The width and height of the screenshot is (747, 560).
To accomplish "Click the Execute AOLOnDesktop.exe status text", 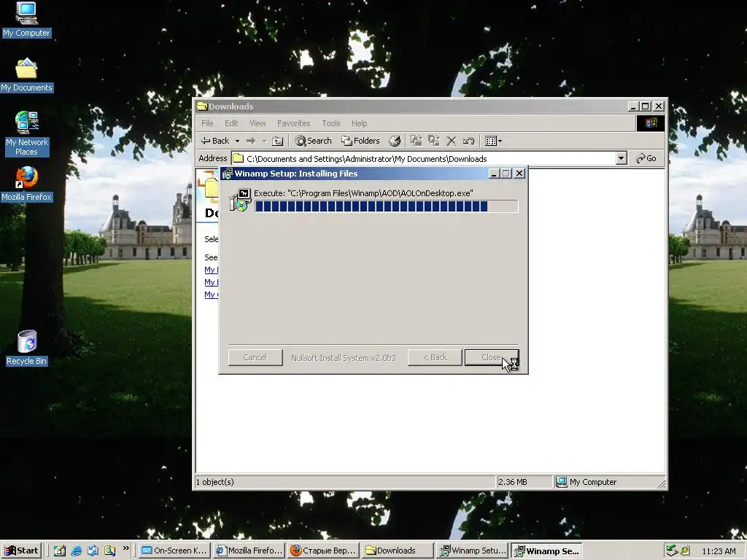I will point(363,193).
